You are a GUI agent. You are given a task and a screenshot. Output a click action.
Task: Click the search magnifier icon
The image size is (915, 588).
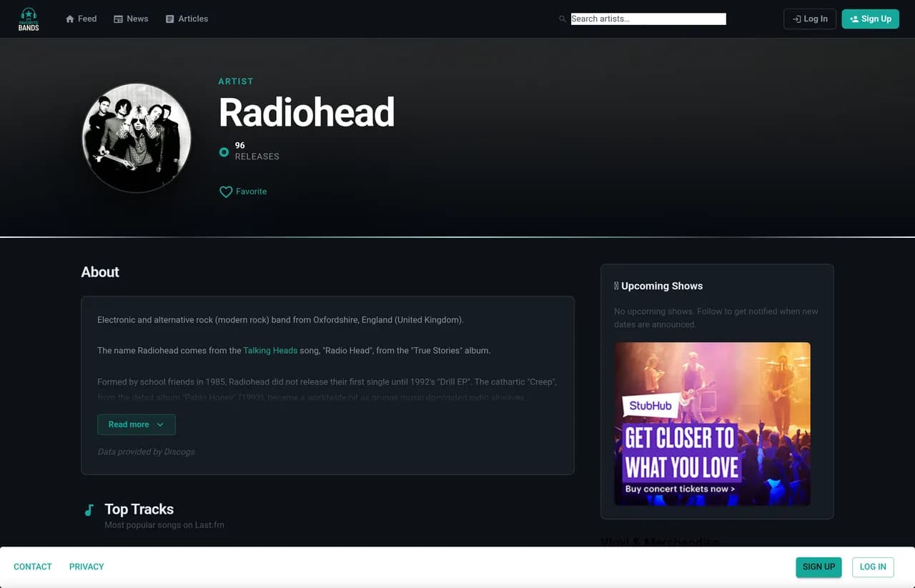pos(563,19)
